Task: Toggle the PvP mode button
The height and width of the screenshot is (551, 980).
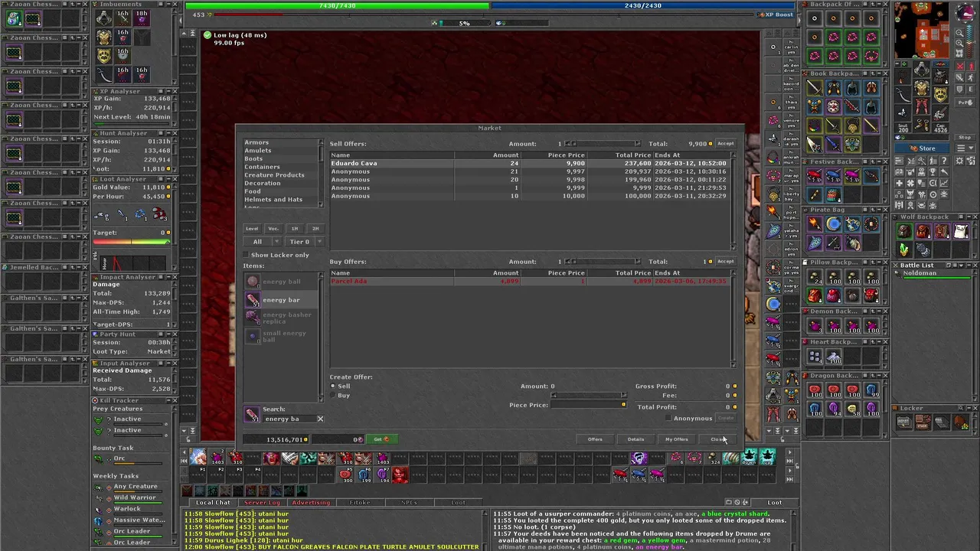Action: coord(965,103)
